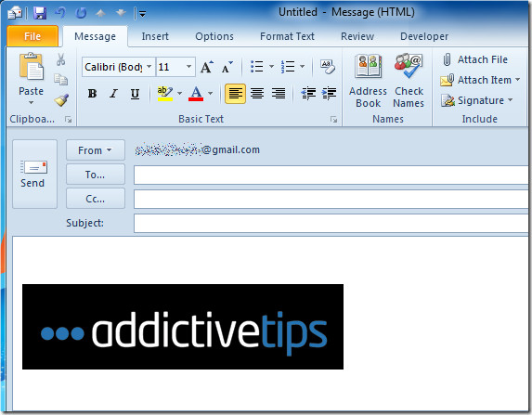The image size is (532, 415).
Task: Switch to the Developer tab
Action: 424,36
